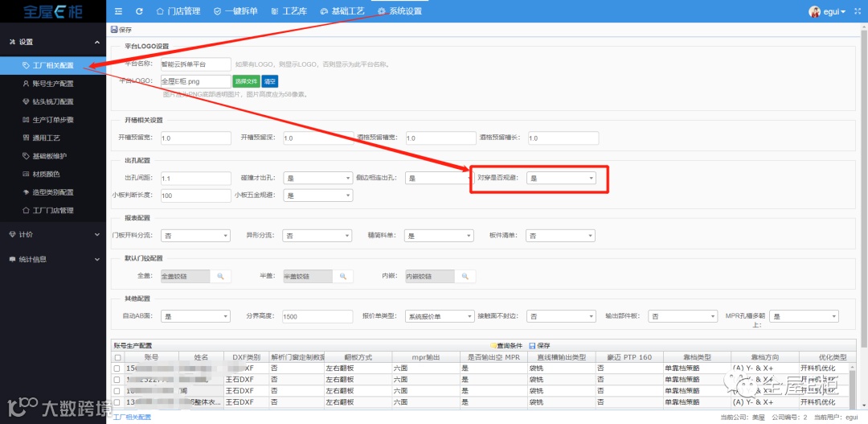Open the 工艺库 top menu
This screenshot has height=424, width=868.
(x=289, y=11)
